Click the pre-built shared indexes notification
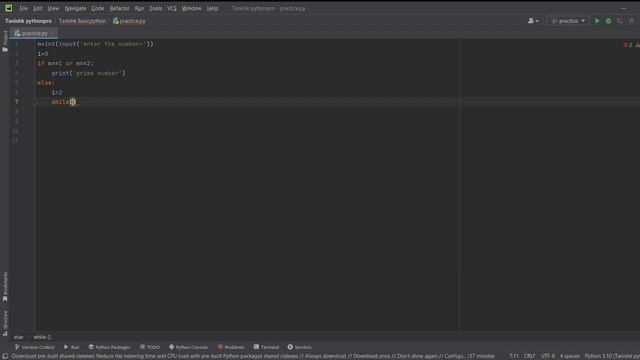Image resolution: width=640 pixels, height=360 pixels. pyautogui.click(x=253, y=356)
